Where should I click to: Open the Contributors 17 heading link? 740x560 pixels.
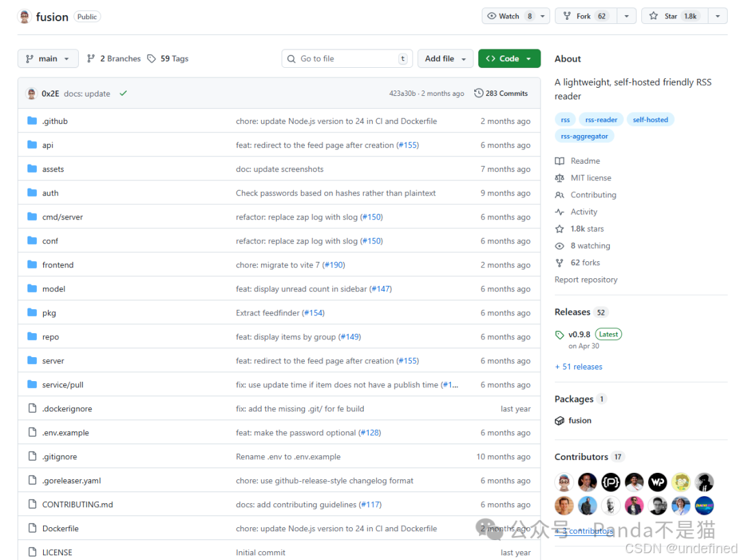pos(589,457)
